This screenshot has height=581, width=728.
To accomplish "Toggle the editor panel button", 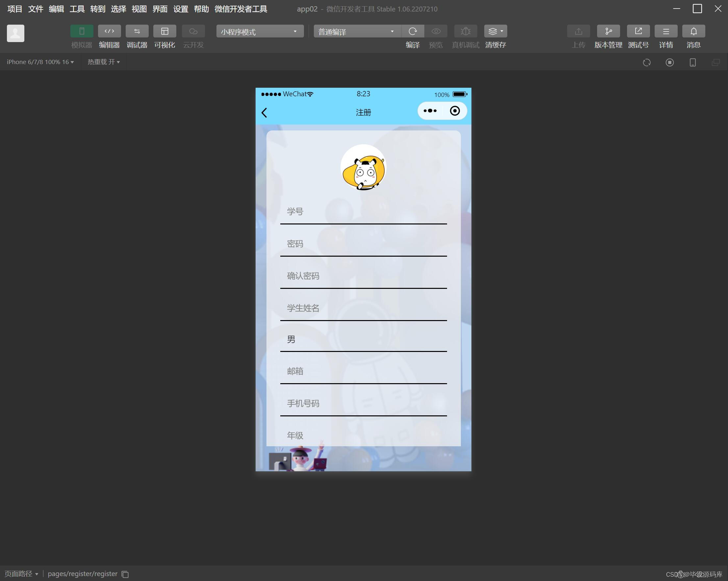I will tap(109, 31).
